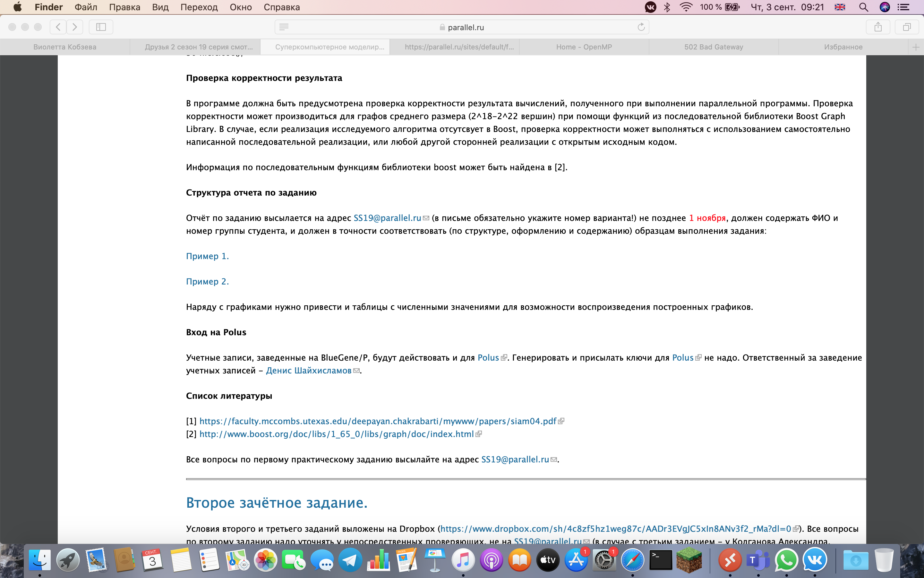Click the parallel.ru address field

pos(462,27)
